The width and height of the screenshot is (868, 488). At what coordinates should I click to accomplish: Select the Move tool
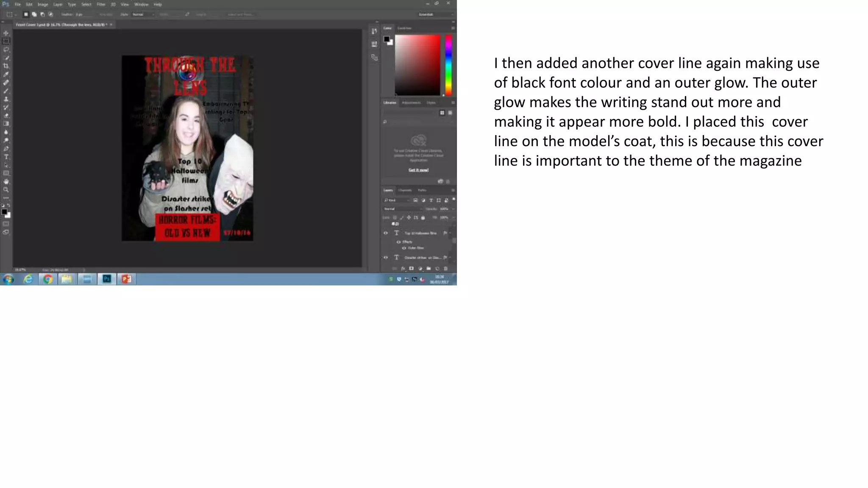(6, 33)
